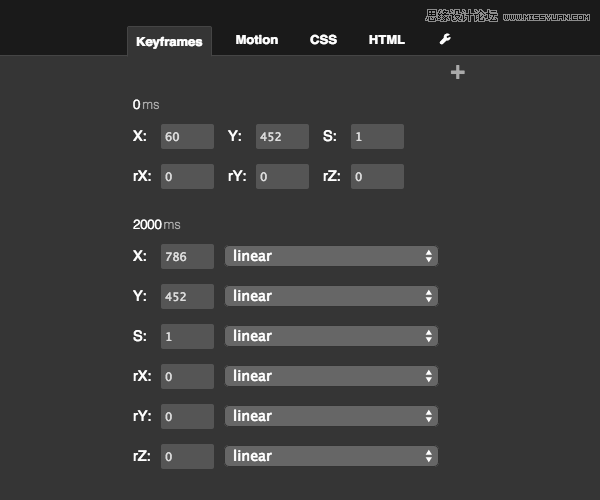Open the wrench settings tab
Screen dimensions: 600x500
coord(445,39)
